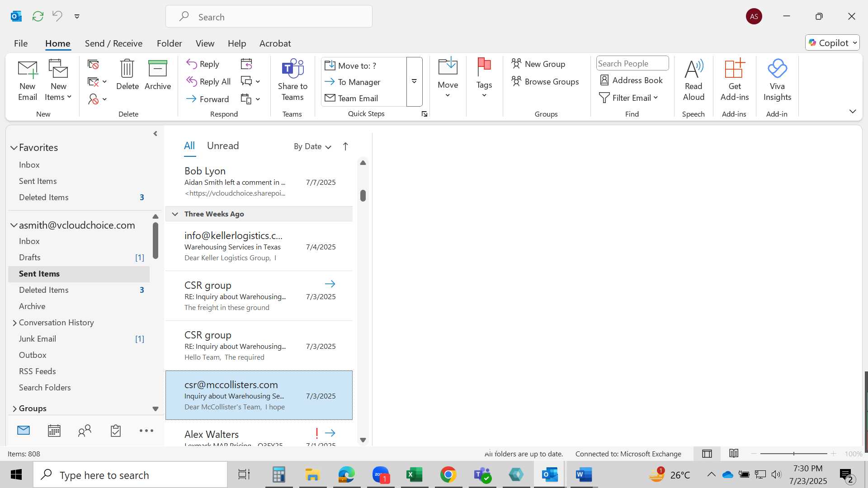Click the Reply with Meeting icon
Screen dimensions: 868x488
[246, 64]
